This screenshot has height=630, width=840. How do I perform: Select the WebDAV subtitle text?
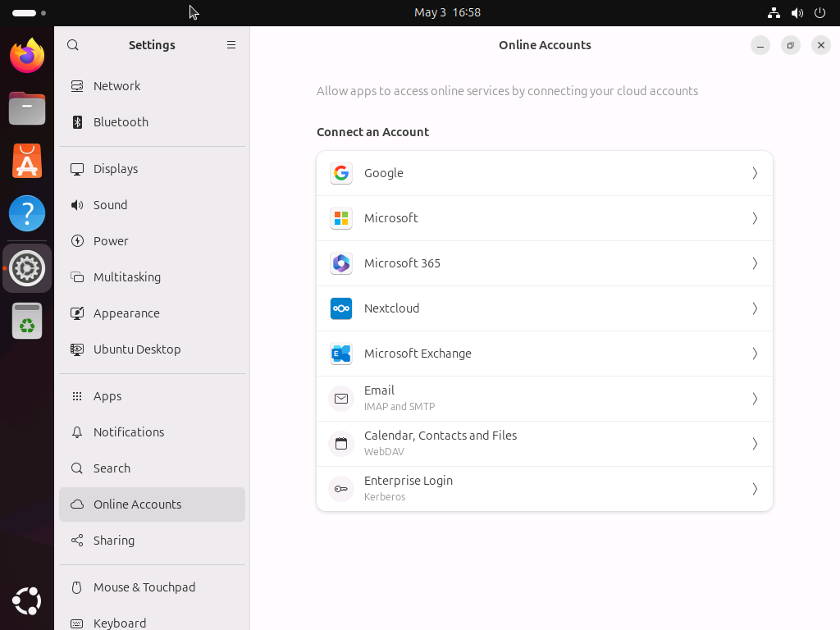384,452
